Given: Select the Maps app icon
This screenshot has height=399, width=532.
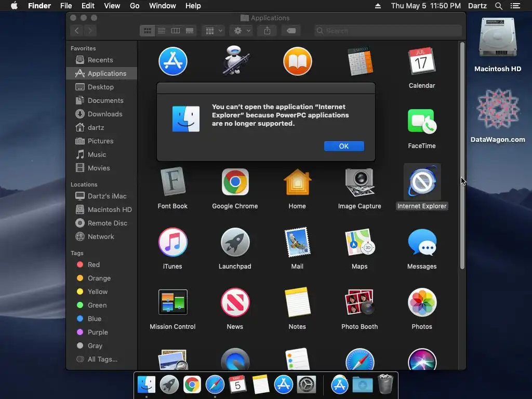Looking at the screenshot, I should coord(360,242).
